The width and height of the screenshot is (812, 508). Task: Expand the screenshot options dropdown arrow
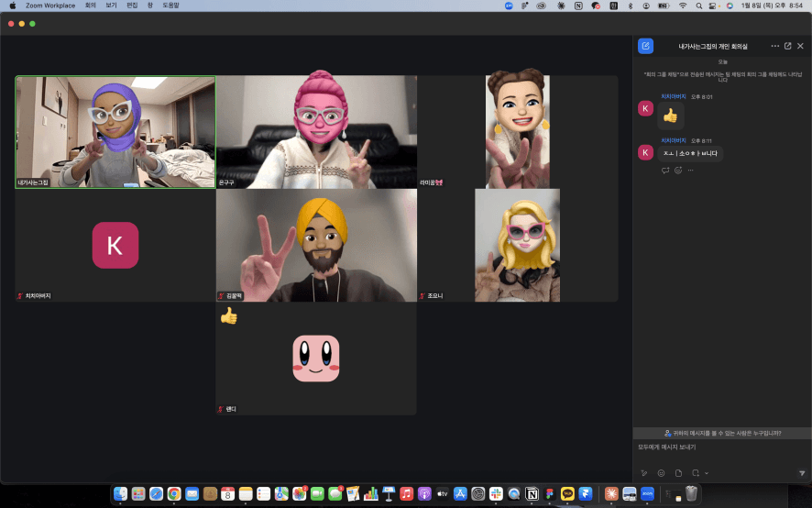point(707,473)
